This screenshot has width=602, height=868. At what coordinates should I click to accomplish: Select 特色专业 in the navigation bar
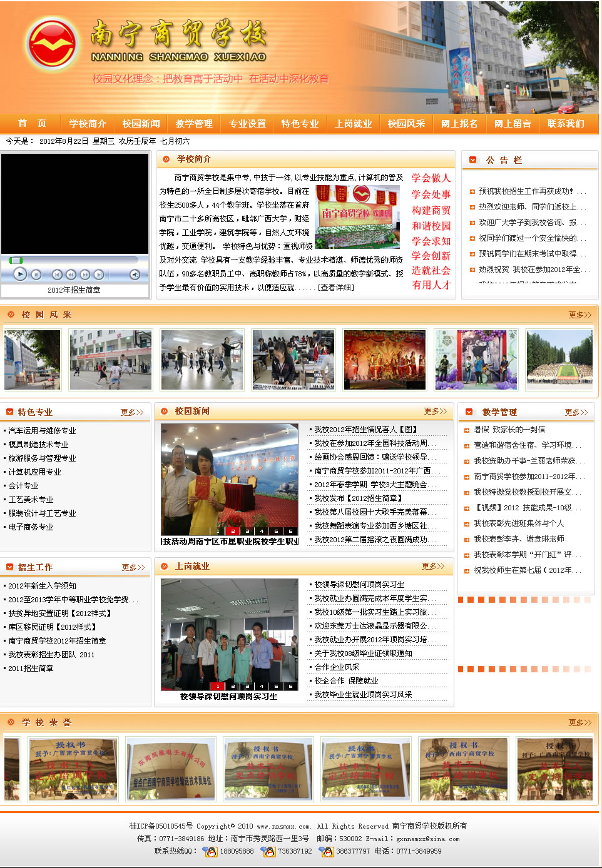[300, 124]
